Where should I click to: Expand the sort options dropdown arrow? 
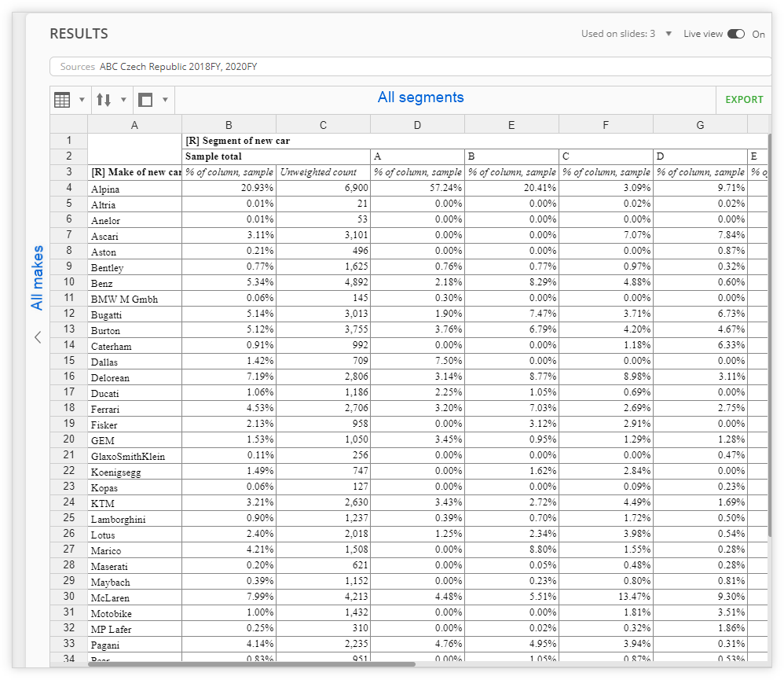(123, 100)
